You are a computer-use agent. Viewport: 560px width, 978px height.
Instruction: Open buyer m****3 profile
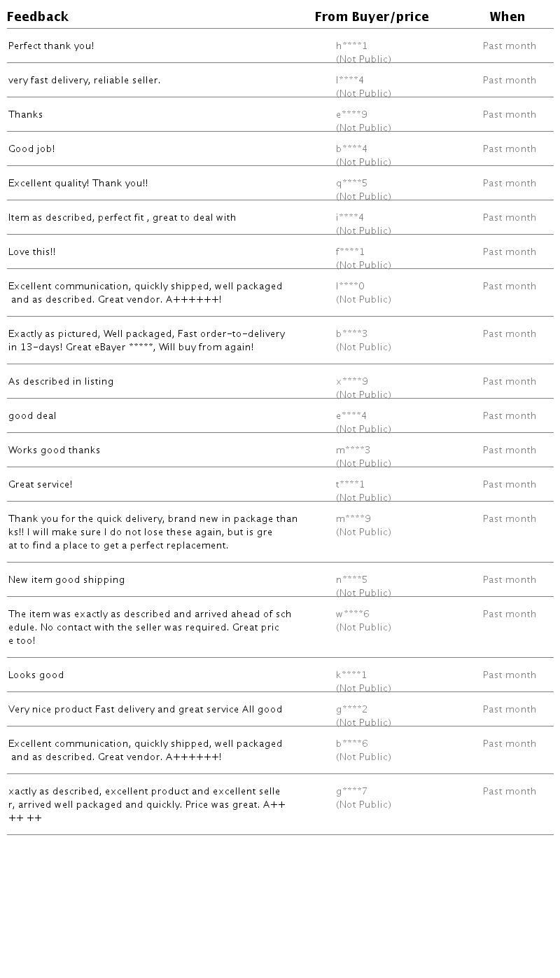coord(353,450)
